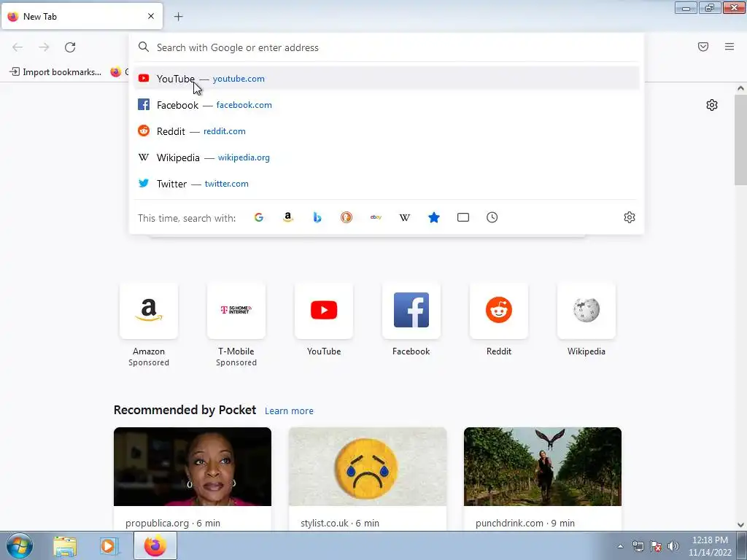Reload the current page

(x=70, y=47)
